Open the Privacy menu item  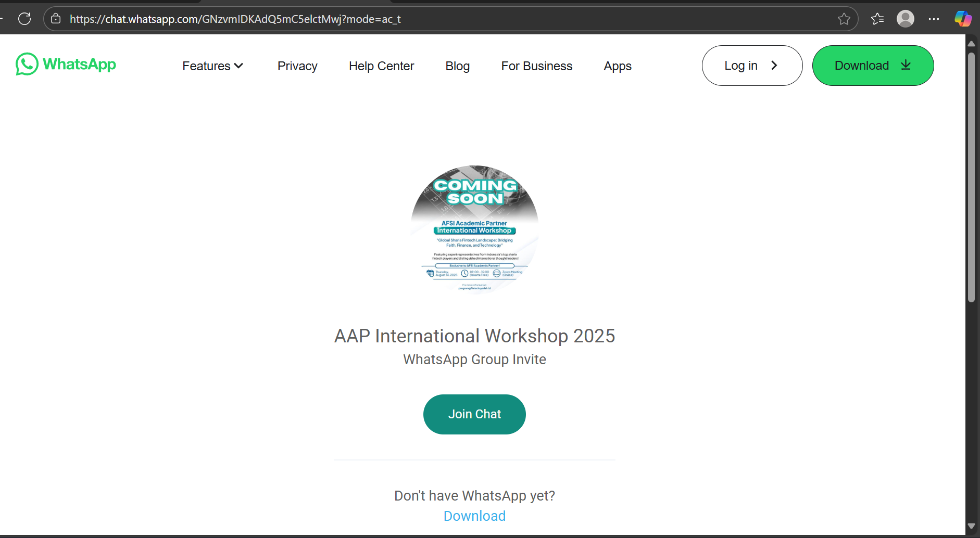(x=297, y=66)
